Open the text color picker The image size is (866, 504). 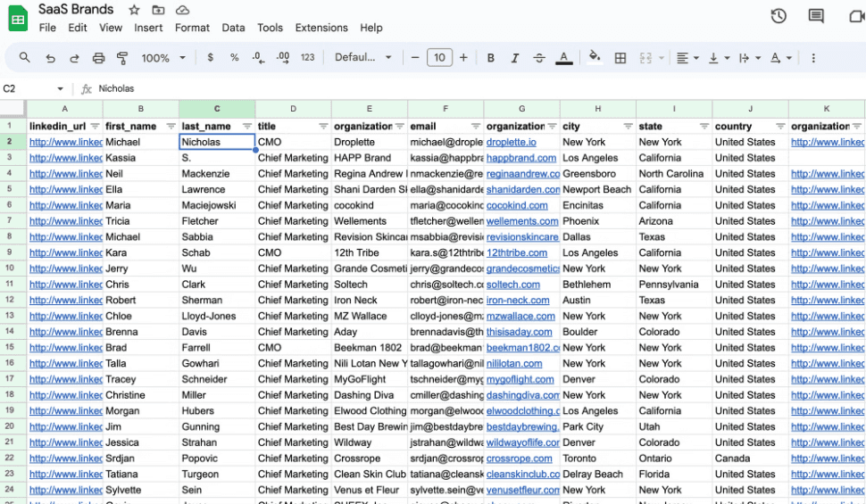tap(564, 58)
